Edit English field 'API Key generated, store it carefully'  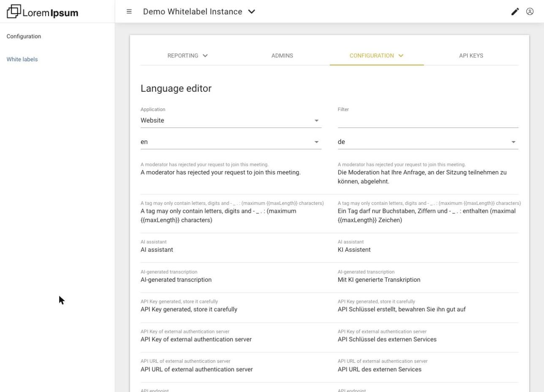coord(231,309)
